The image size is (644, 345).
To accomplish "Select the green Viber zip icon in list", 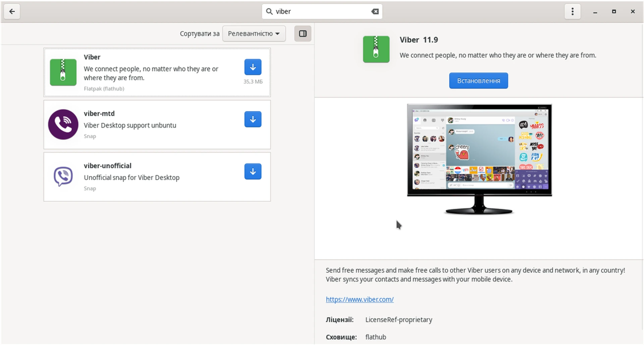I will pos(63,72).
